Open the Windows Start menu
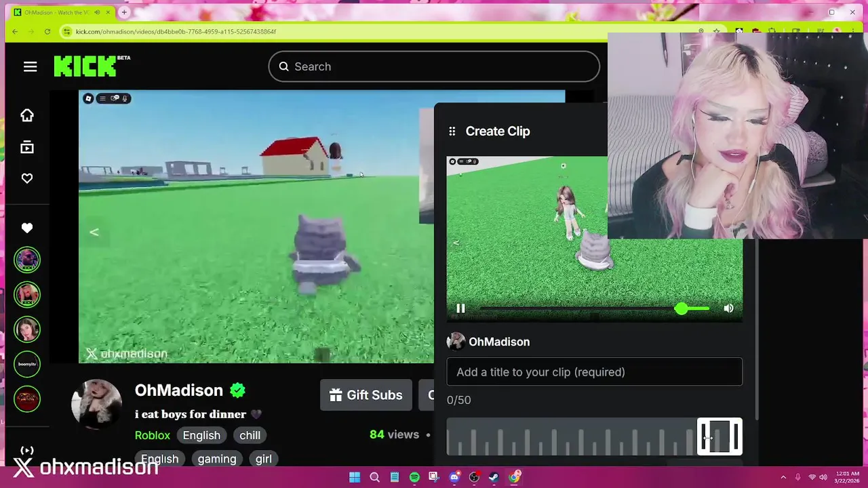This screenshot has width=868, height=488. [x=355, y=477]
